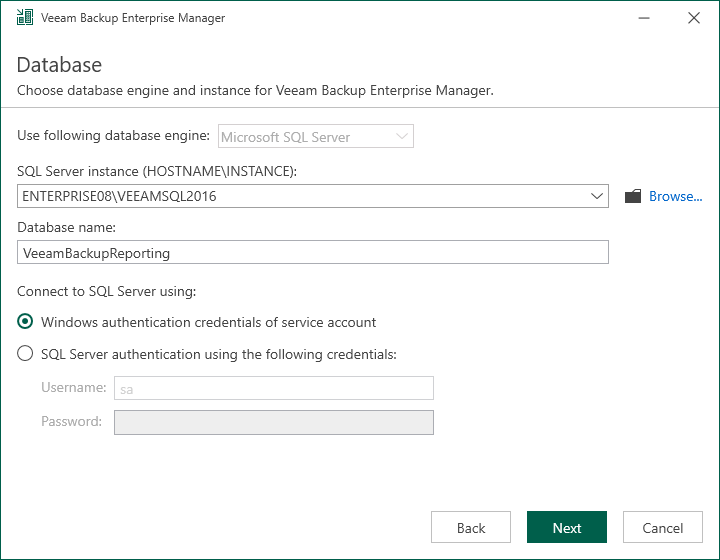Cancel the installation wizard

(x=662, y=527)
